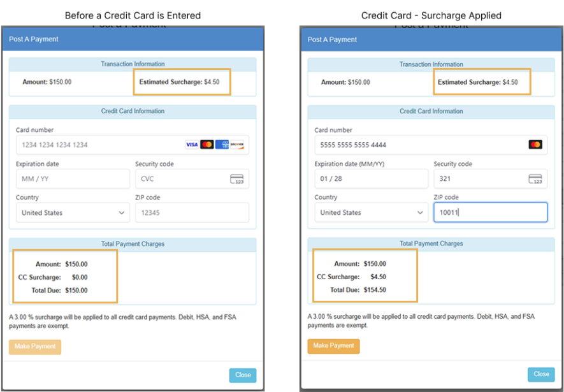Viewport: 564px width, 392px height.
Task: Click the Post A Payment title in right dialog
Action: coord(332,40)
